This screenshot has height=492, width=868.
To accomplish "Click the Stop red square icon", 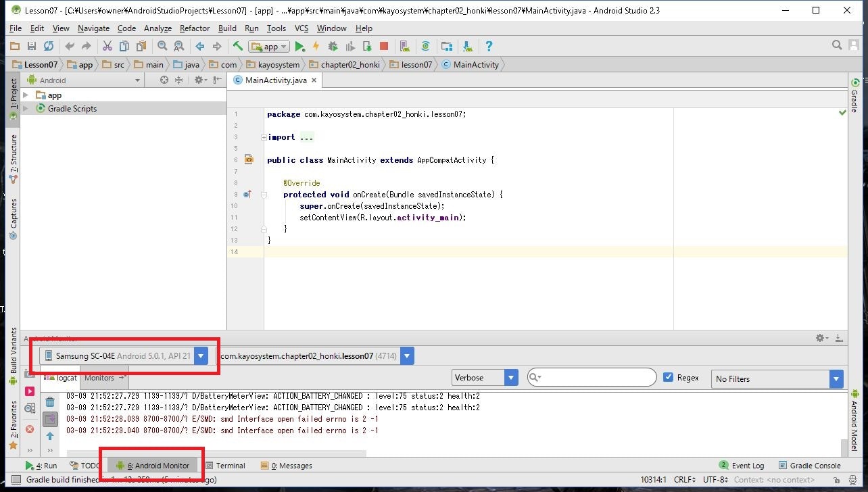I will pyautogui.click(x=384, y=46).
